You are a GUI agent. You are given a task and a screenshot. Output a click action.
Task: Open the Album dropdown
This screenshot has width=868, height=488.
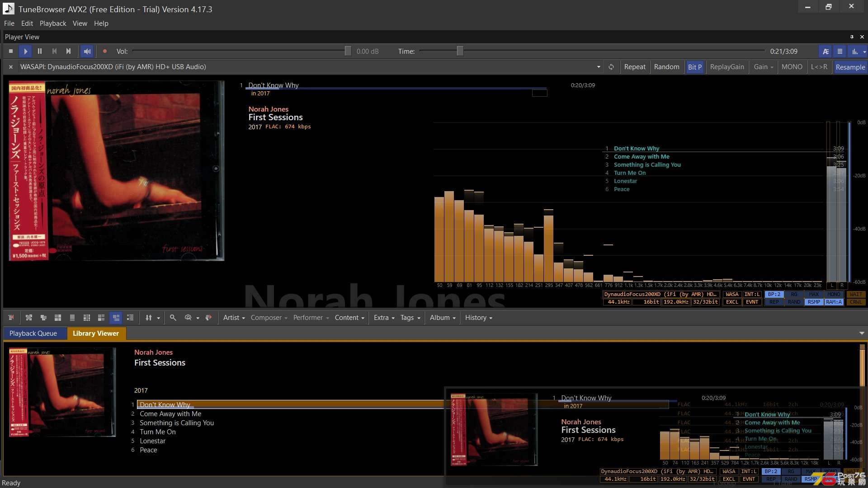[x=443, y=318]
